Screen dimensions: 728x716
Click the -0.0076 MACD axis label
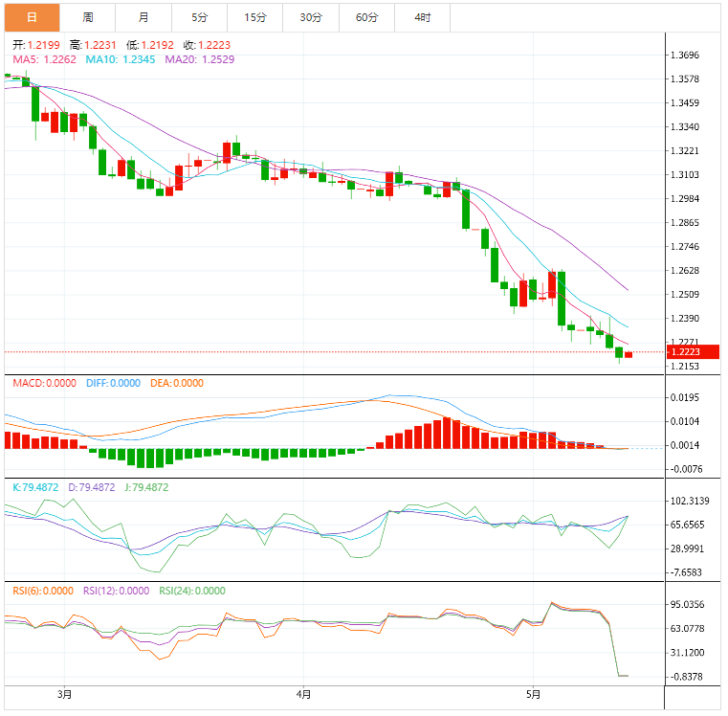(x=686, y=469)
